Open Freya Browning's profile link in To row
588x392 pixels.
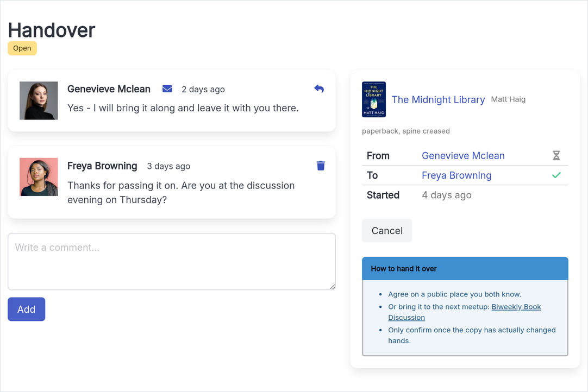click(x=456, y=175)
